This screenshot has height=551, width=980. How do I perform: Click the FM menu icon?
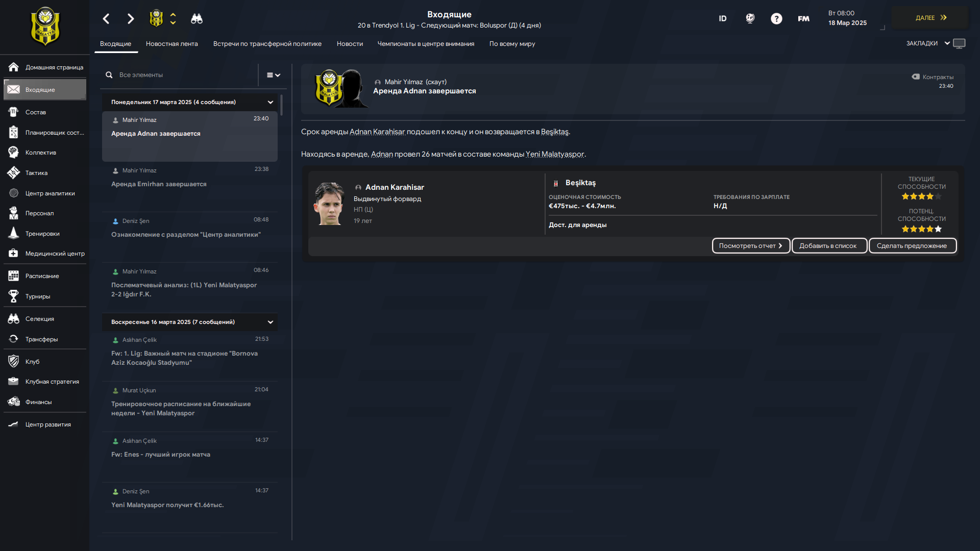coord(803,19)
